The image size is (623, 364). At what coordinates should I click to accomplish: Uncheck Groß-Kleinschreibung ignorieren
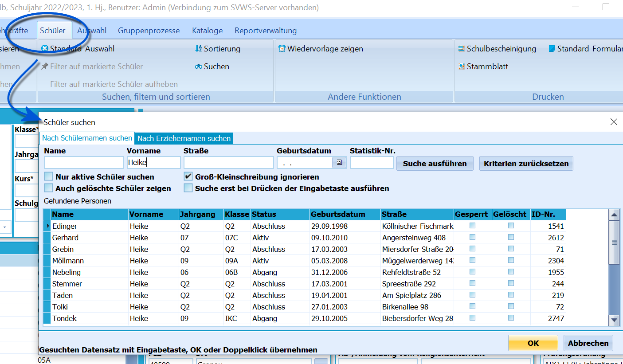[188, 176]
